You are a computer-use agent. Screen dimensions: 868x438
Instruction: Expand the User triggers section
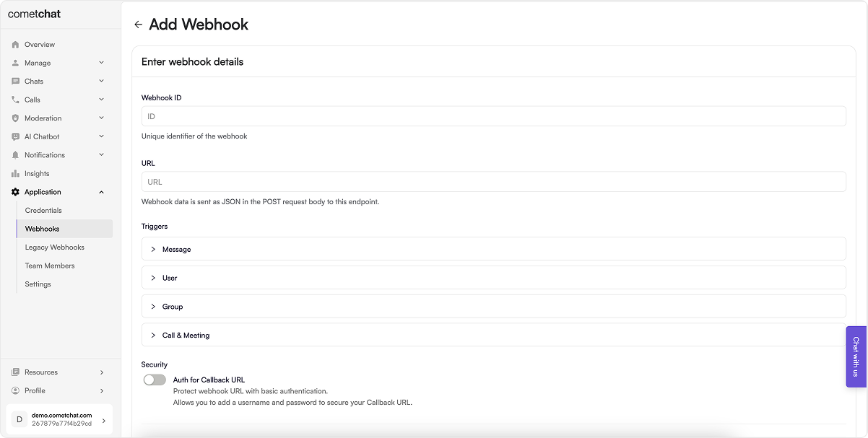click(x=493, y=278)
